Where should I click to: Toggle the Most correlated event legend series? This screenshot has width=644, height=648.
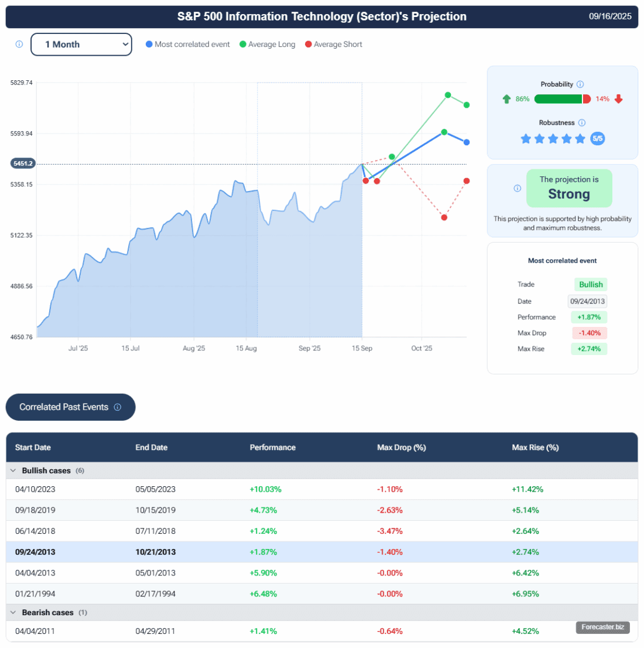pos(187,45)
